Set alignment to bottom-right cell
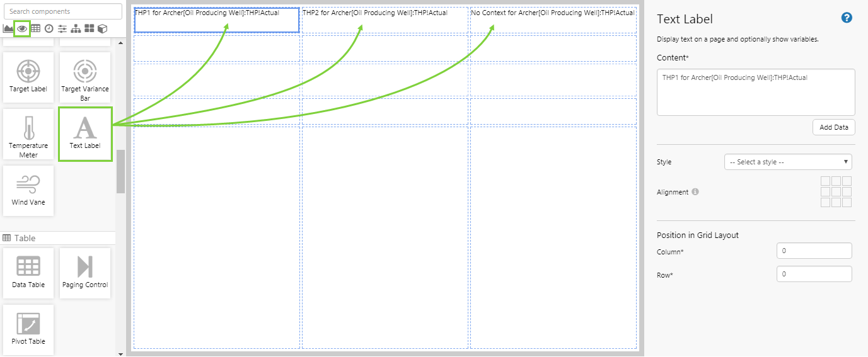The height and width of the screenshot is (357, 868). click(847, 203)
